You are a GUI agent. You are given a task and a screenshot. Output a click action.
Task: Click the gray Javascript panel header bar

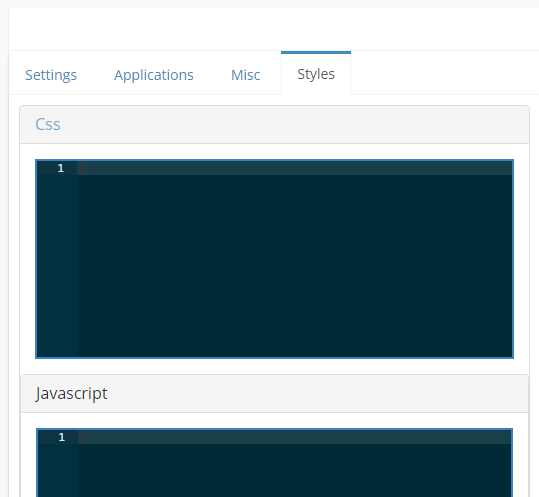coord(274,394)
